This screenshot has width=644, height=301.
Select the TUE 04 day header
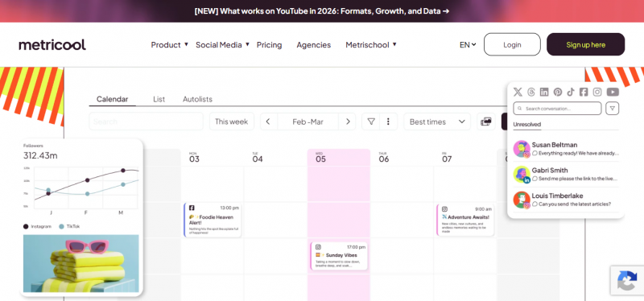pos(258,157)
